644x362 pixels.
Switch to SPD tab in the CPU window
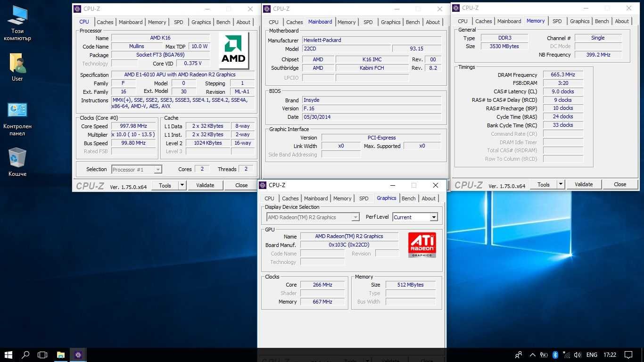179,22
